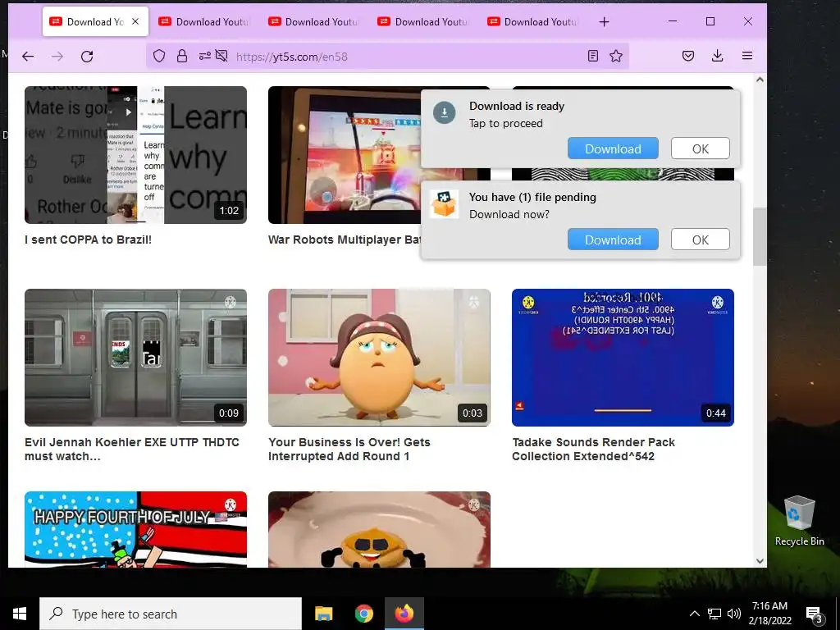840x630 pixels.
Task: Open 'War Robots Multiplayer' video title
Action: [x=345, y=240]
